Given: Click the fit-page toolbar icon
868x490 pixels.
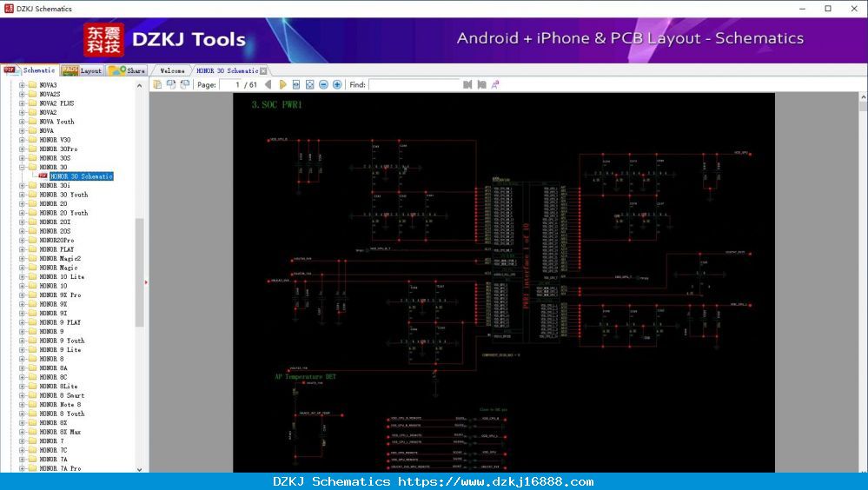Looking at the screenshot, I should (310, 84).
